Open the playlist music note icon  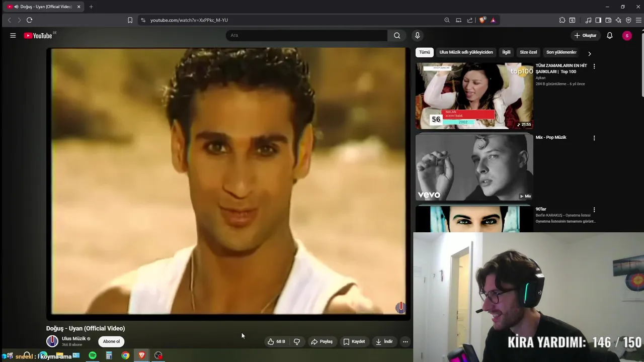[x=588, y=20]
